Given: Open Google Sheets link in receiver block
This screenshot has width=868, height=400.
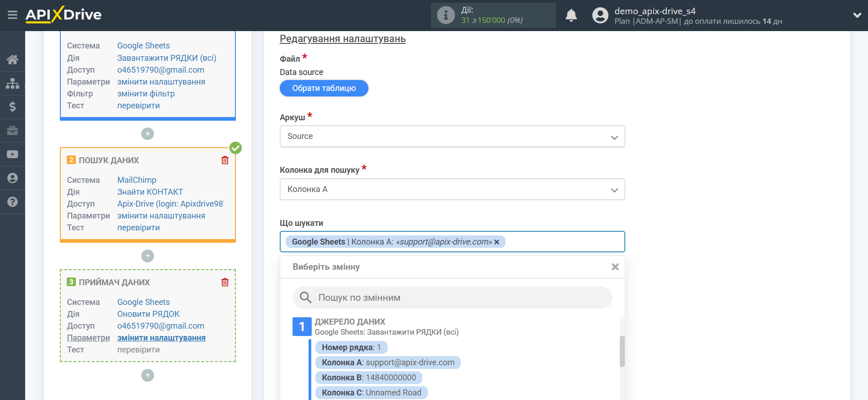Looking at the screenshot, I should point(144,302).
